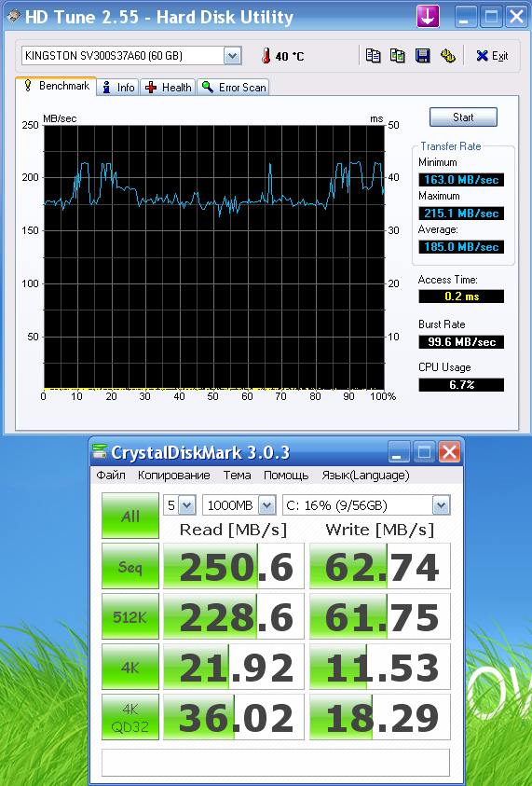Click the copy screenshot to clipboard icon
Screen dimensions: 532x786
(x=398, y=55)
